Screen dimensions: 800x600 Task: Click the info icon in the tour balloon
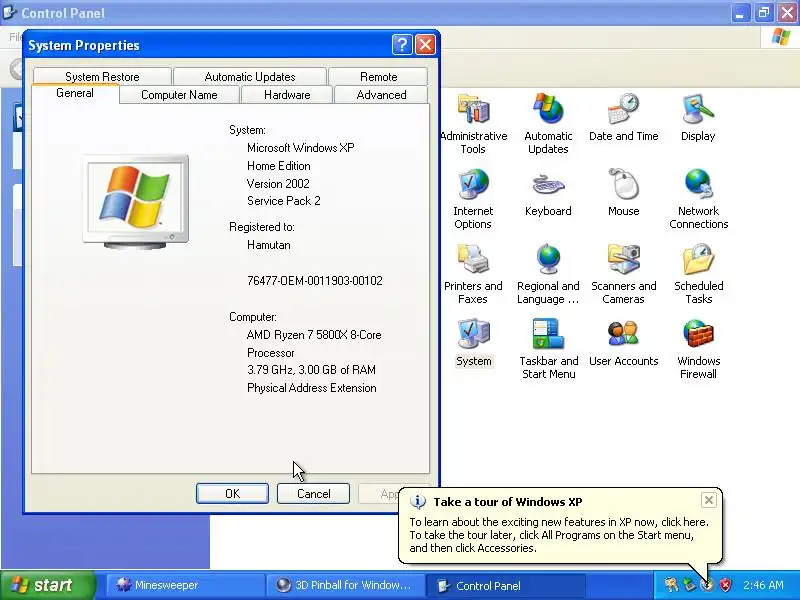pyautogui.click(x=418, y=502)
